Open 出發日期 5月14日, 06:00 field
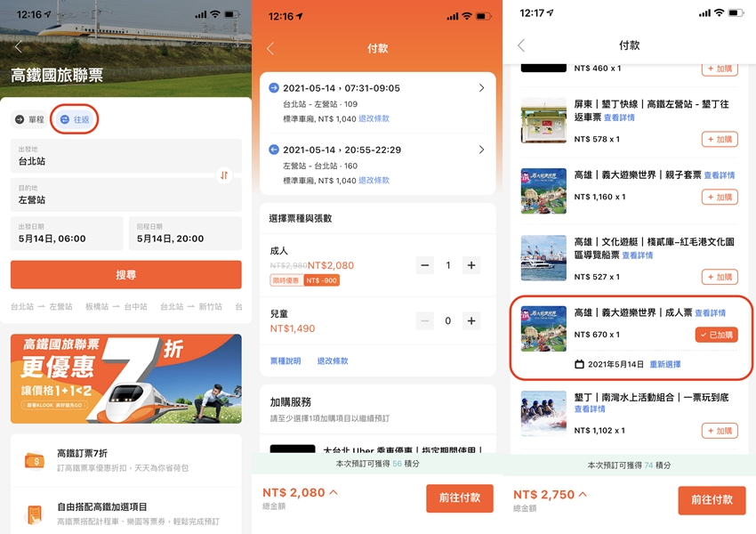 click(x=67, y=233)
